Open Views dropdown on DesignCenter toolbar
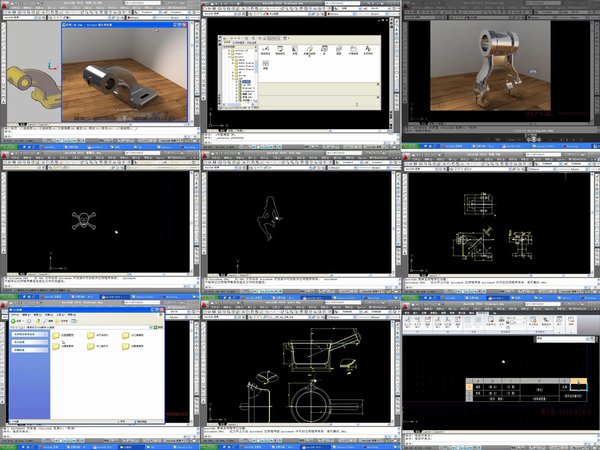 (x=286, y=38)
